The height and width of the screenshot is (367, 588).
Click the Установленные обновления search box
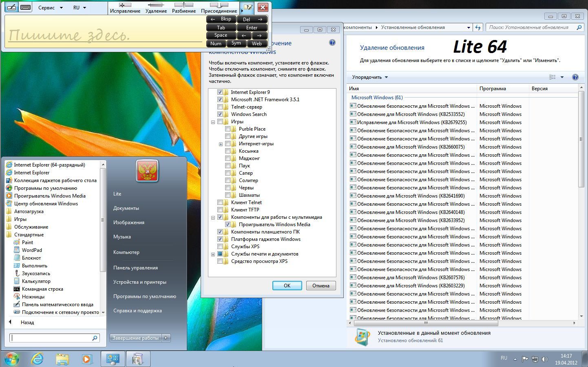[535, 27]
